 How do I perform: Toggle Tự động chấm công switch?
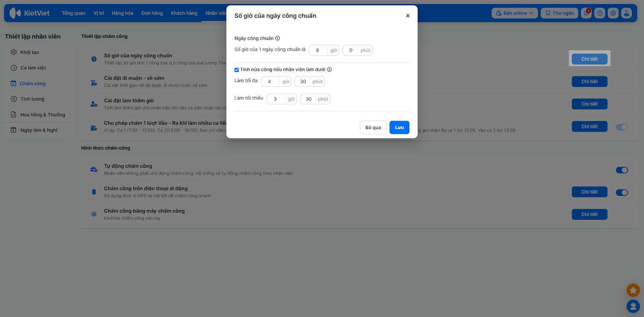(622, 170)
